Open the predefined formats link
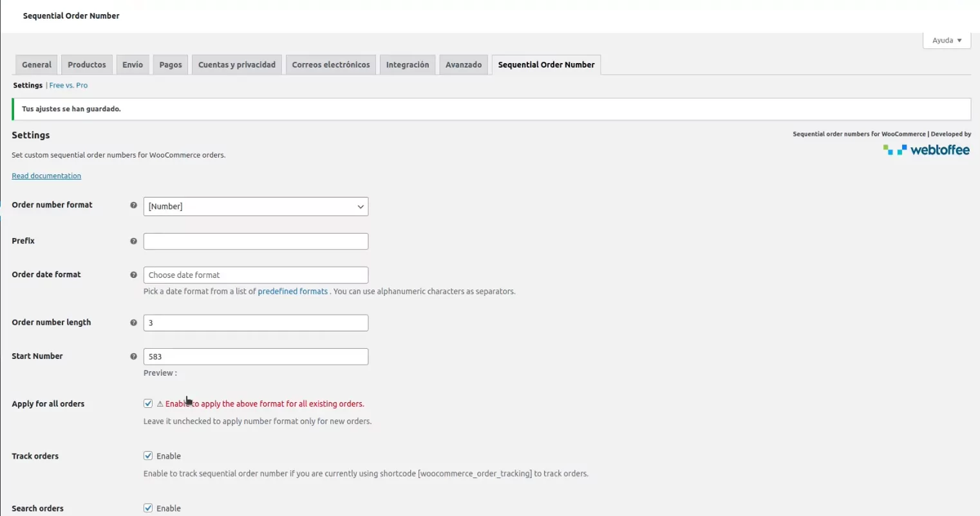The image size is (980, 516). tap(293, 291)
